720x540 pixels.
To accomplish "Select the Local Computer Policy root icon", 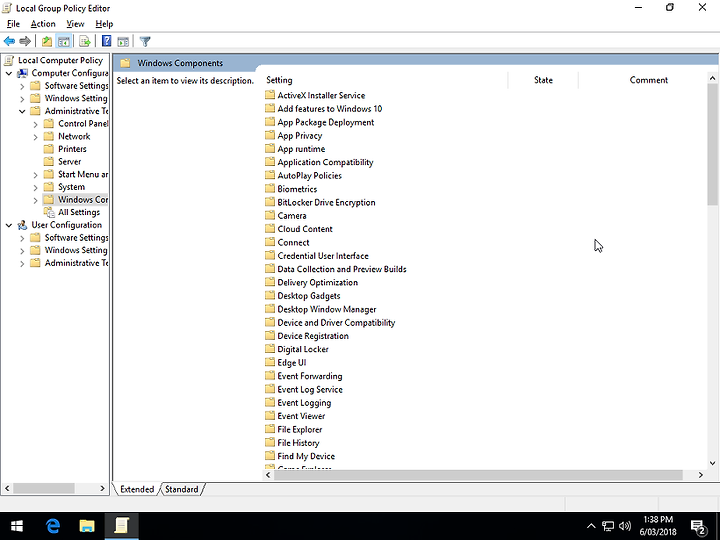I will [x=9, y=60].
